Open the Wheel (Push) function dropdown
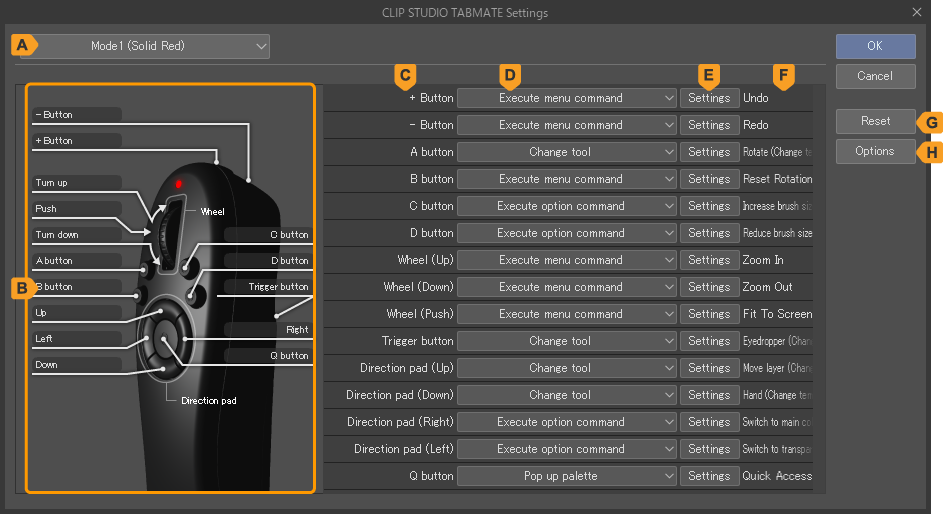Screen dimensions: 952x516 click(566, 314)
